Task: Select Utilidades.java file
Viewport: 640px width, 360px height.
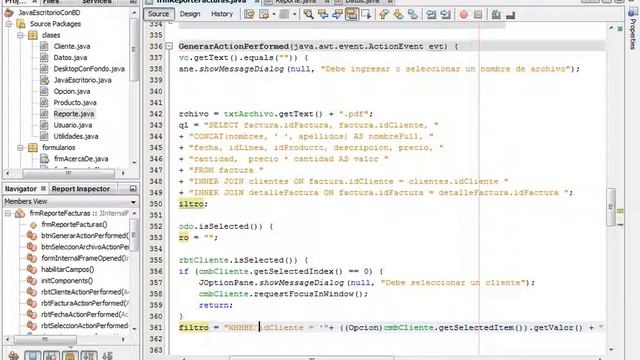Action: [76, 136]
